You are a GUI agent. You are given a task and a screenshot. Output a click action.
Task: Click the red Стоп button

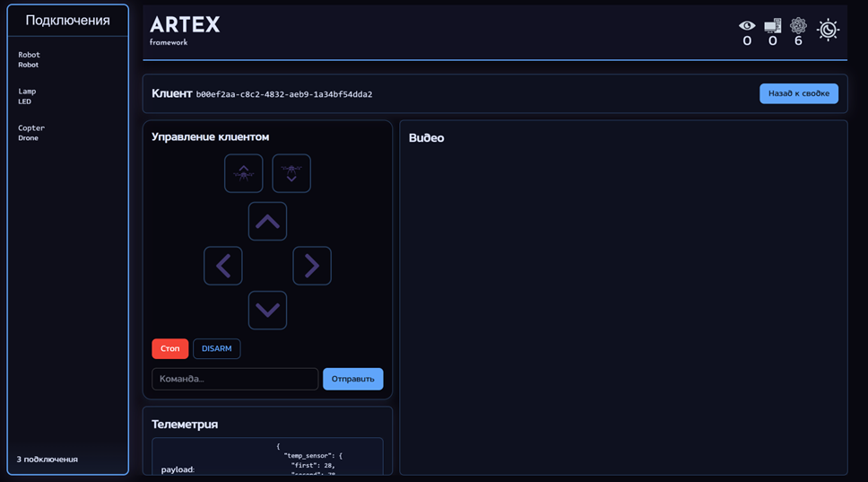click(169, 348)
